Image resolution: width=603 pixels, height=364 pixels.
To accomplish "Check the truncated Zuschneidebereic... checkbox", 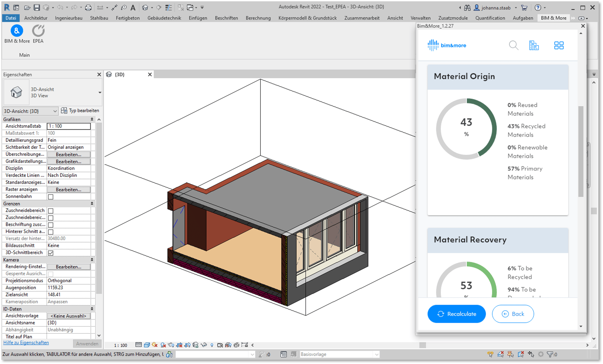I will (51, 218).
